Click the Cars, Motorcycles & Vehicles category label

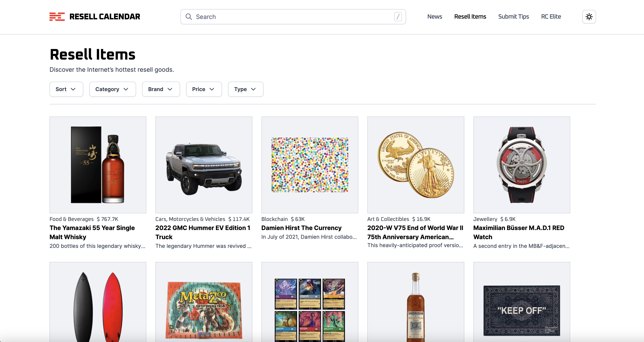point(190,219)
